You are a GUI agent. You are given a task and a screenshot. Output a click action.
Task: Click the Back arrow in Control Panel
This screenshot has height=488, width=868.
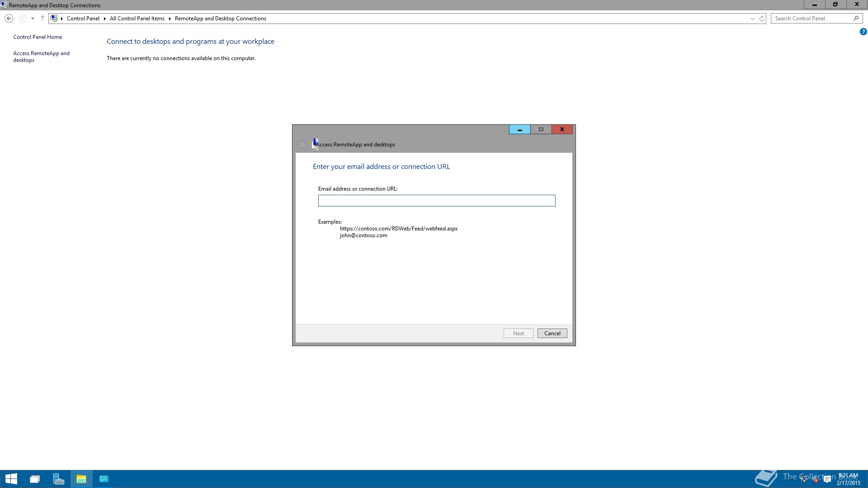click(9, 19)
